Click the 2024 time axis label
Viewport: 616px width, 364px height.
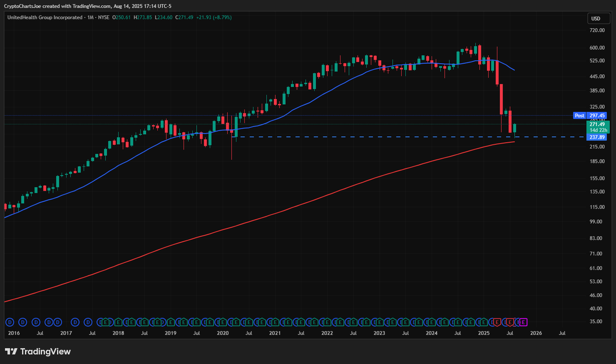point(432,333)
